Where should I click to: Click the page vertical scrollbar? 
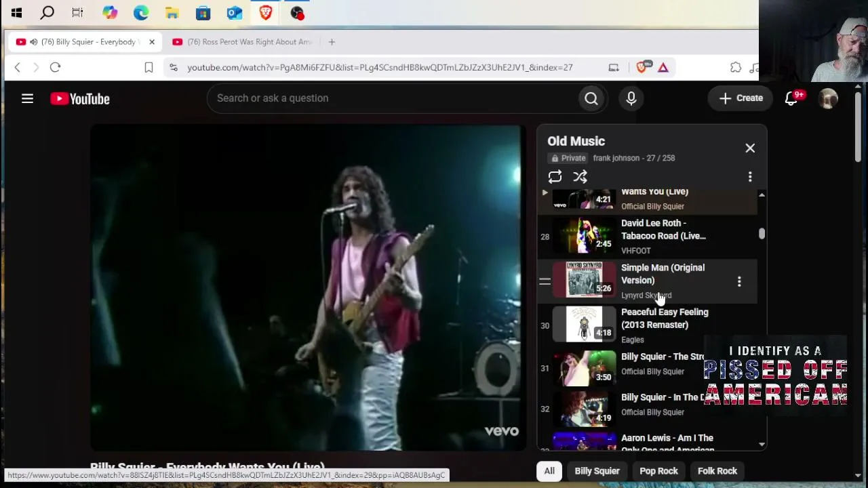click(x=858, y=127)
